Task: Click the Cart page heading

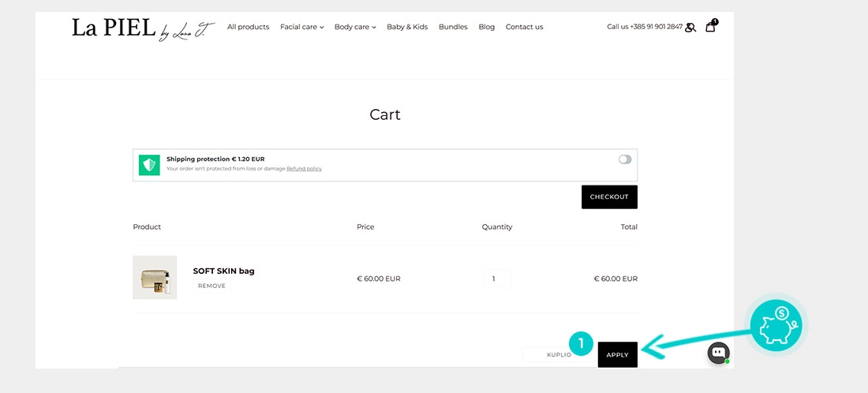Action: point(385,114)
